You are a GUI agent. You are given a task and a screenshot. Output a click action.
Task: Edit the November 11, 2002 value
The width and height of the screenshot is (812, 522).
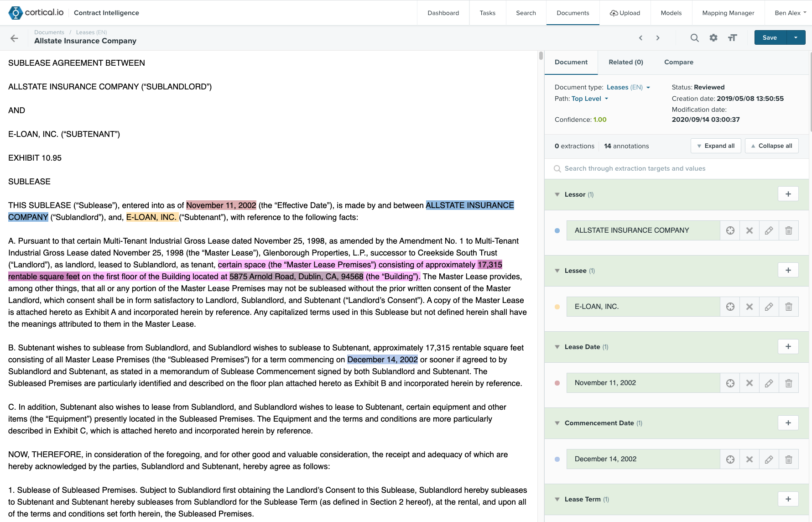tap(769, 383)
